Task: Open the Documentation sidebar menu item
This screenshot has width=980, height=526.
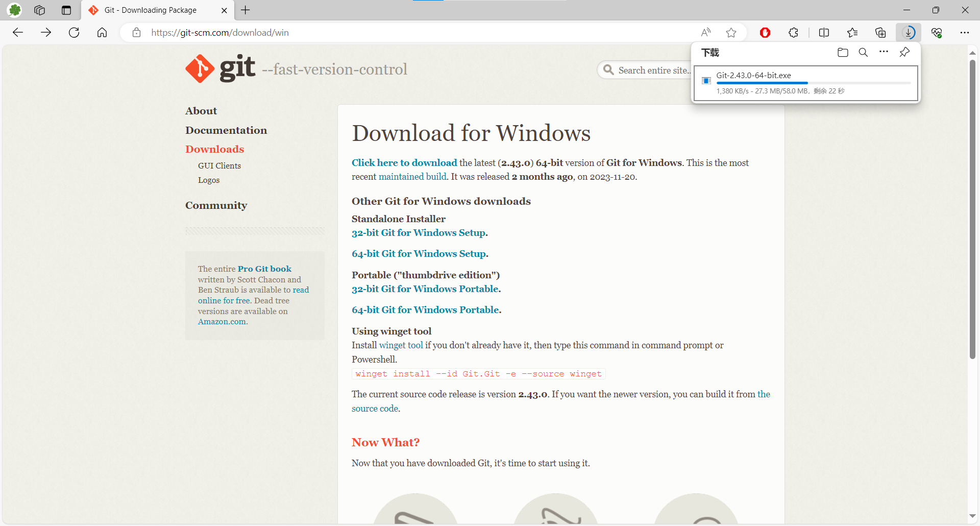Action: (226, 130)
